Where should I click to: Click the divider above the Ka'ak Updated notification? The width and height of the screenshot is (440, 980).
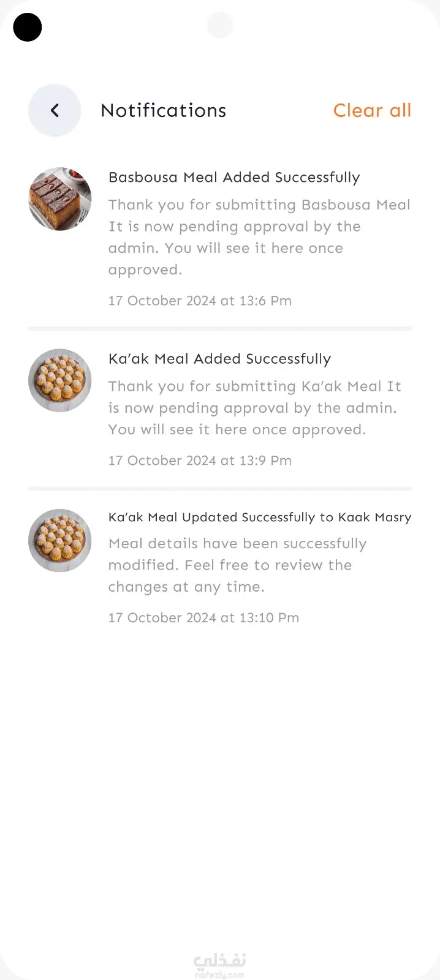[220, 489]
